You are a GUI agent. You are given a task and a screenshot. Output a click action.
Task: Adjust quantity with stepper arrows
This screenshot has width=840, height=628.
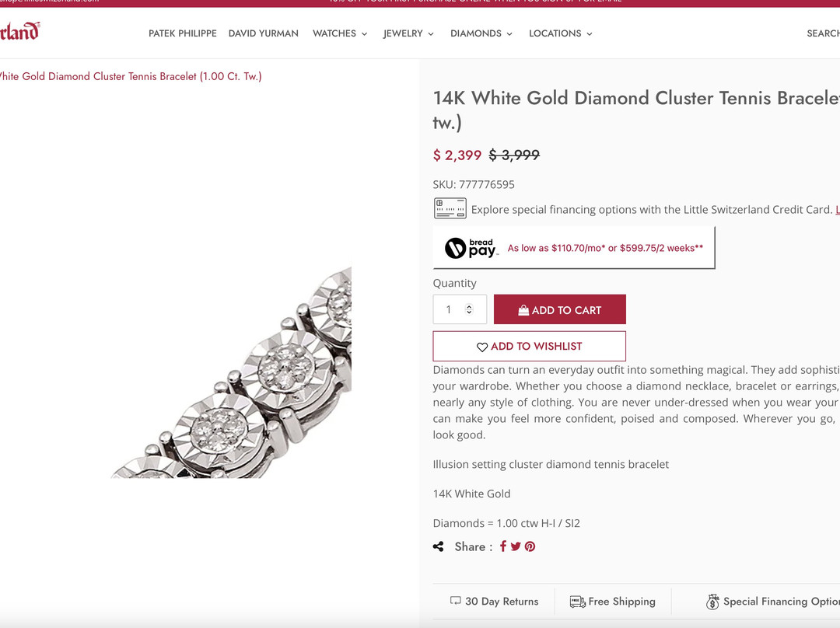pos(469,309)
